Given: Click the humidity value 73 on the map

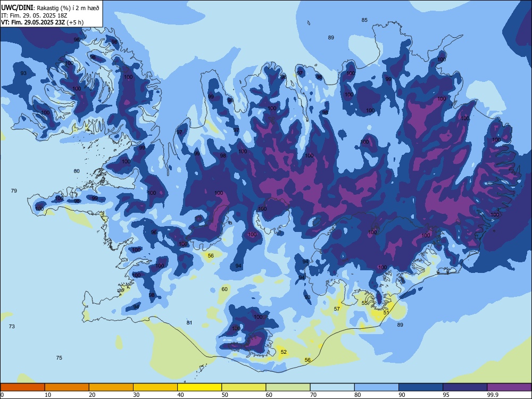Looking at the screenshot, I should [12, 327].
